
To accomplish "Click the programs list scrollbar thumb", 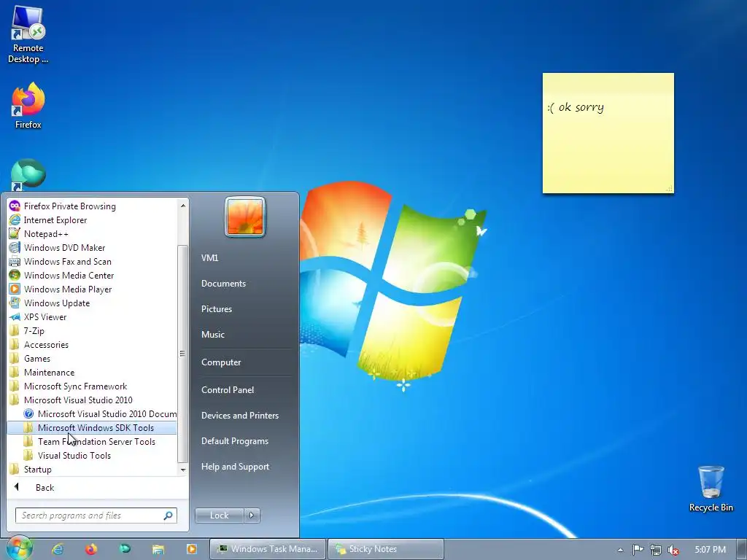I will click(x=182, y=354).
